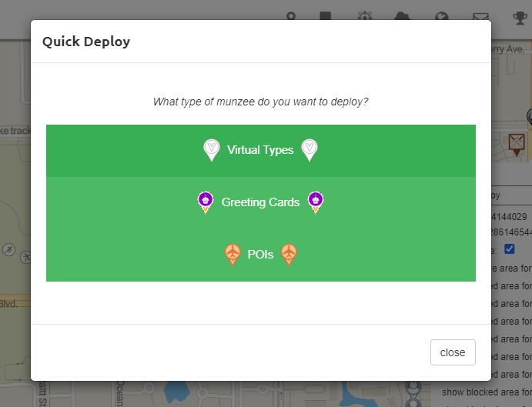Click the cloud icon in the top bar
This screenshot has height=407, width=532.
403,16
